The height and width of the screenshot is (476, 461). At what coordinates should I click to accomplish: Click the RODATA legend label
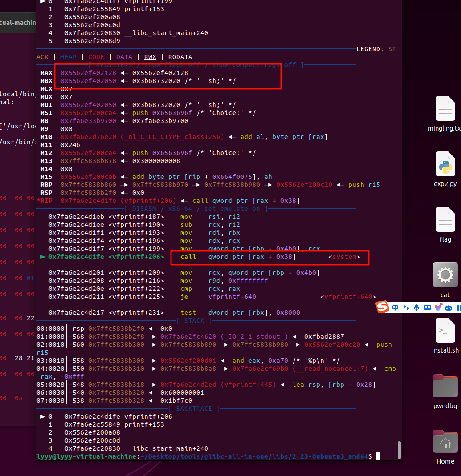pos(180,57)
